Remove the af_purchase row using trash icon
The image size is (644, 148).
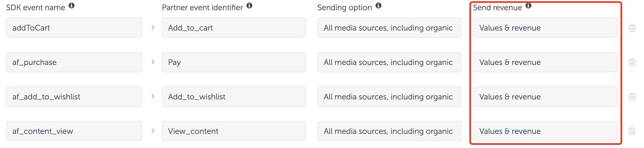[632, 62]
